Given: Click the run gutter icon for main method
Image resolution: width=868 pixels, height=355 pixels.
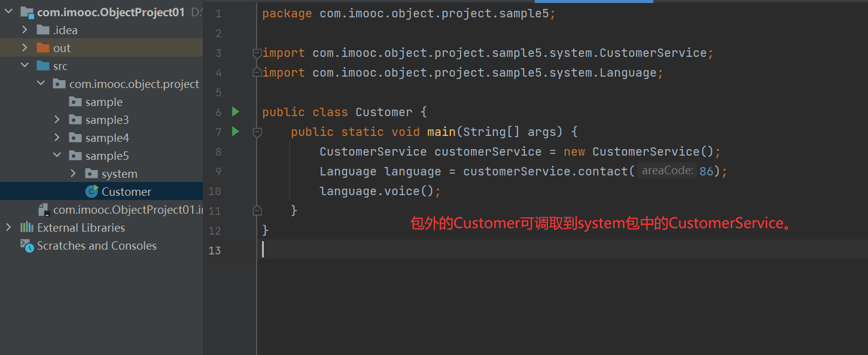Looking at the screenshot, I should click(x=235, y=132).
